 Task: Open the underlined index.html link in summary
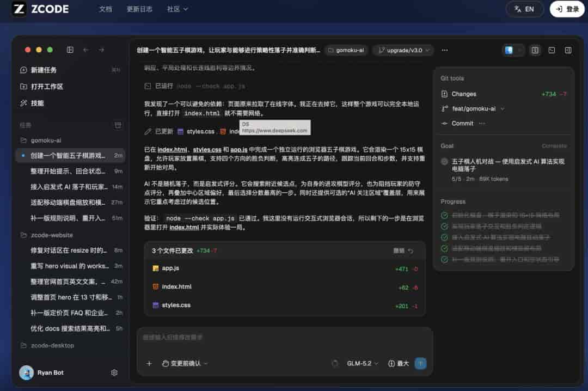(172, 150)
